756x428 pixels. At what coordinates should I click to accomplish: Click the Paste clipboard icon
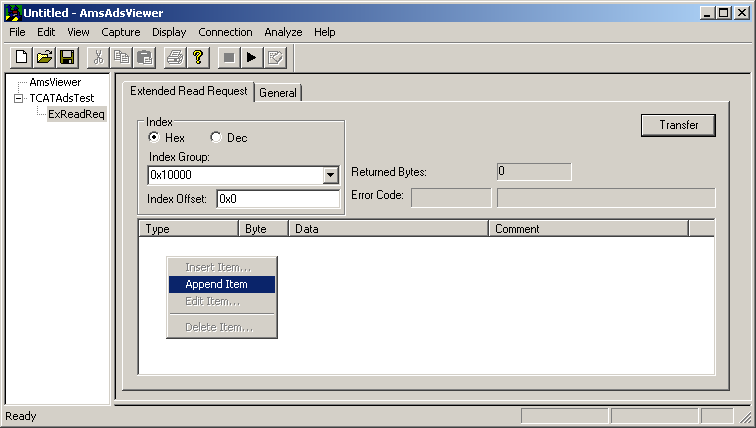(144, 57)
